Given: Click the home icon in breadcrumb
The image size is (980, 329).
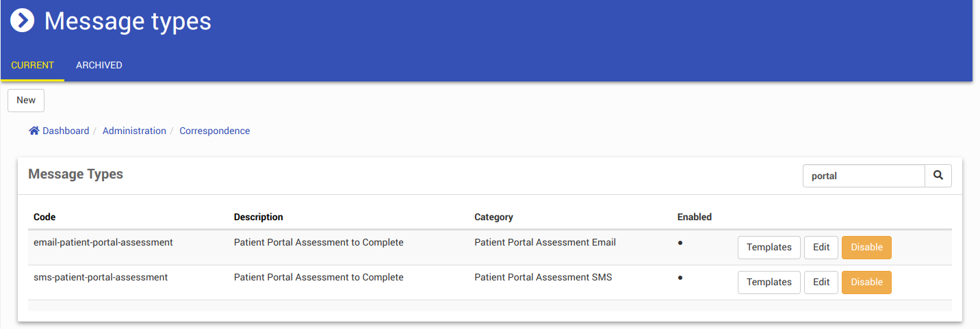Looking at the screenshot, I should [x=34, y=131].
